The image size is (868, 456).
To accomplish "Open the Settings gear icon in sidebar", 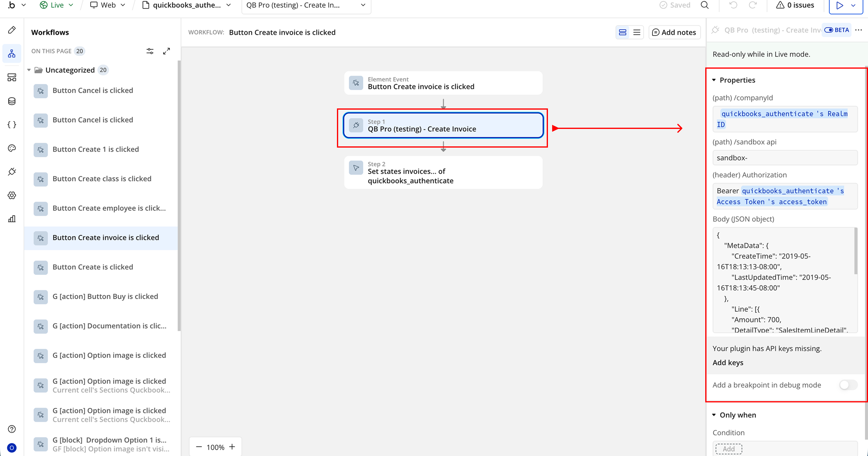I will [12, 195].
